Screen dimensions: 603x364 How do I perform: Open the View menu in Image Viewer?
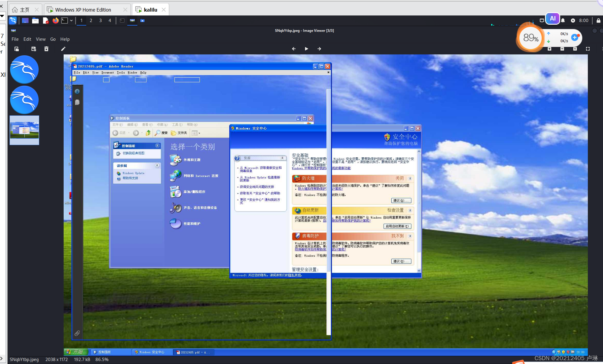coord(40,39)
